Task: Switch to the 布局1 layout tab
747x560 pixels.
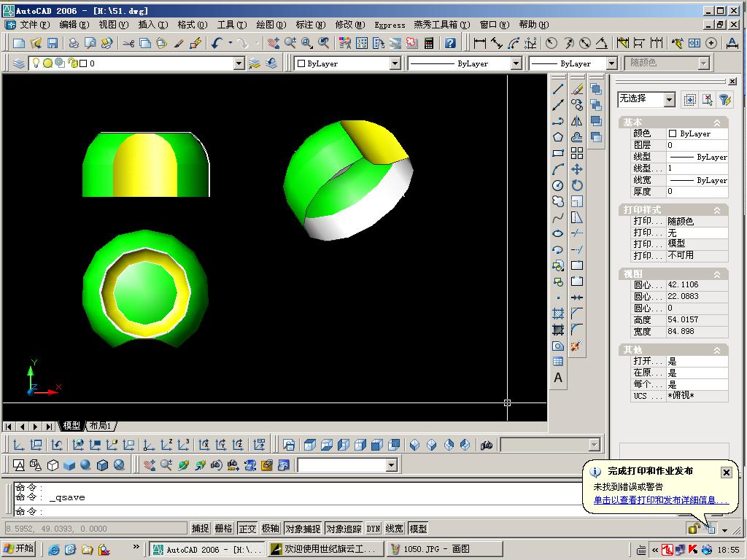Action: pyautogui.click(x=100, y=426)
